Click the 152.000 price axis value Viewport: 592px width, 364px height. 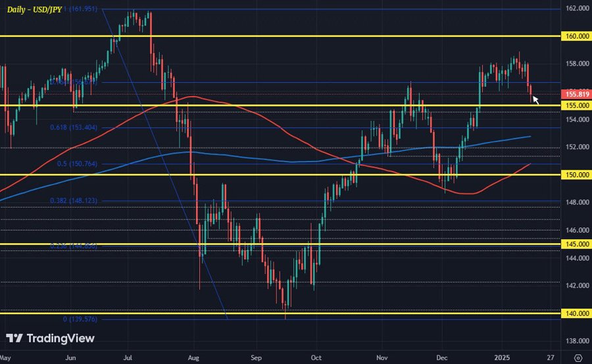(x=578, y=147)
